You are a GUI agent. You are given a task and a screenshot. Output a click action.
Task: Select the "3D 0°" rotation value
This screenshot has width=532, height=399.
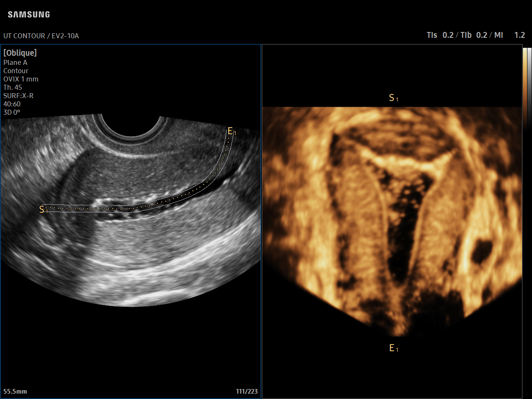[12, 112]
